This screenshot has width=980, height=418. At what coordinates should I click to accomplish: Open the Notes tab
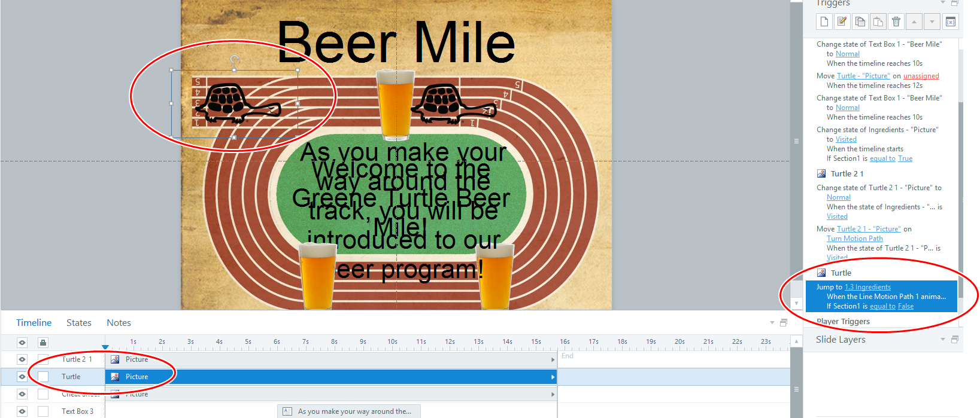coord(119,323)
